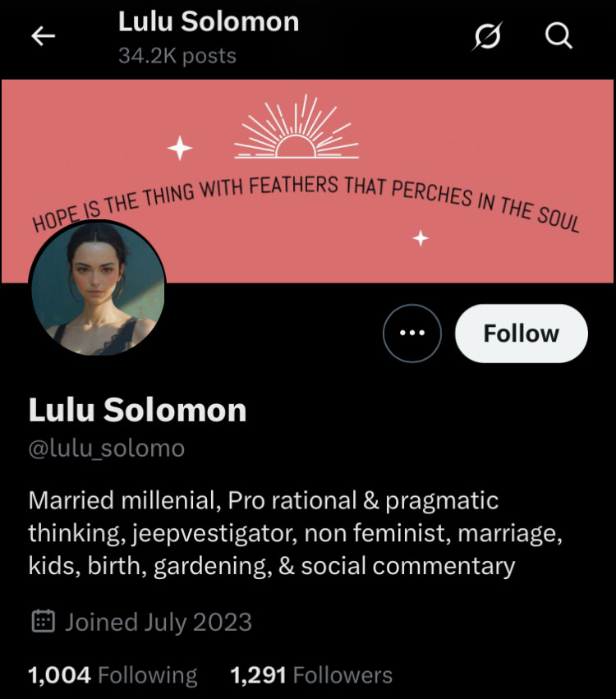Click the 34.2K posts count

tap(177, 56)
